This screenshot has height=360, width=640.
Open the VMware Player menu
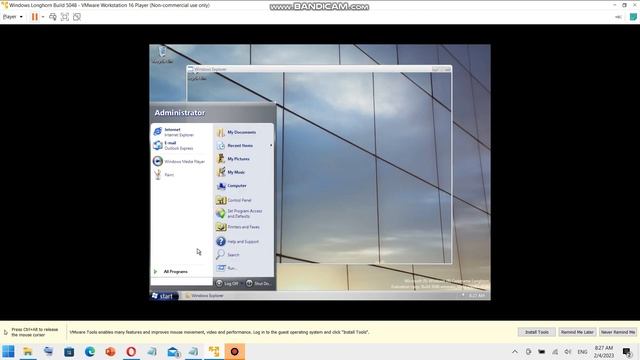click(x=12, y=17)
